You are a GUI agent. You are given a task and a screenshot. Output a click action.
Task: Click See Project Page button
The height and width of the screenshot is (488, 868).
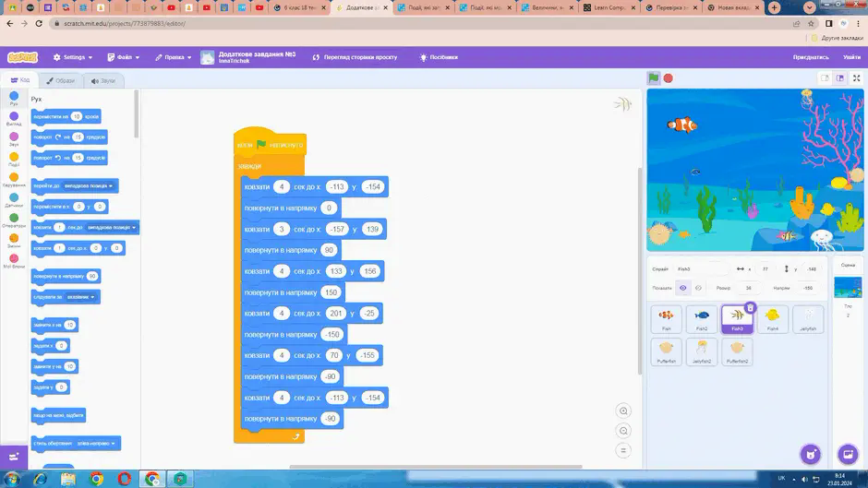point(355,57)
